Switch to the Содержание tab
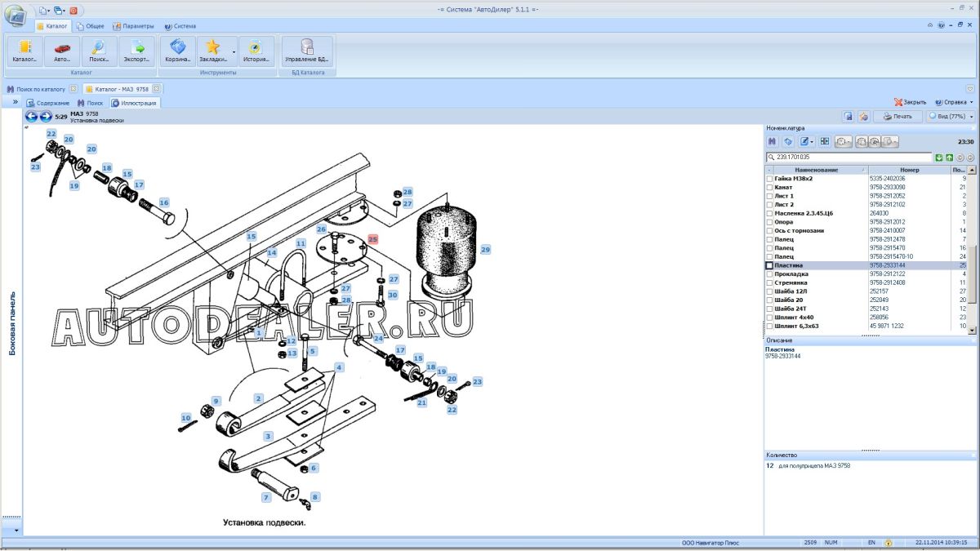This screenshot has width=980, height=551. (x=47, y=104)
